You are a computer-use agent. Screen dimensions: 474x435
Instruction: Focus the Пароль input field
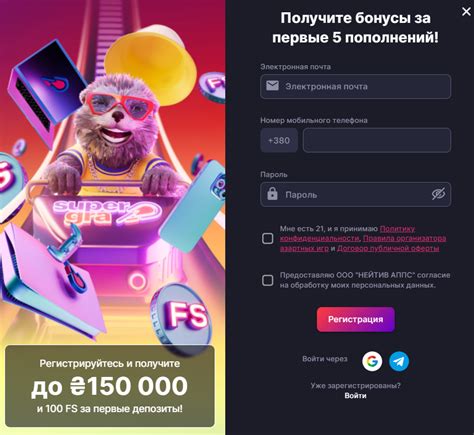click(x=356, y=194)
